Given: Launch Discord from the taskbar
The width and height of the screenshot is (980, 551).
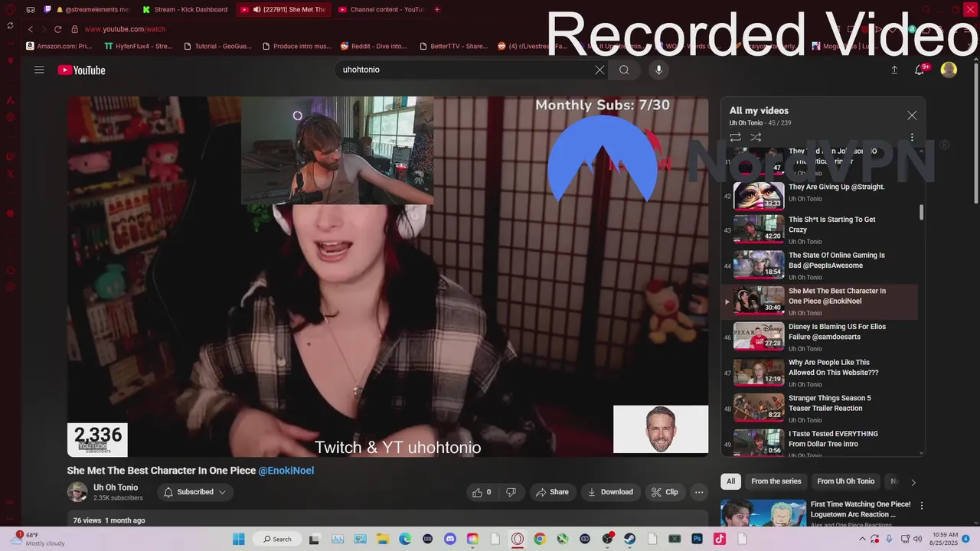Looking at the screenshot, I should [x=450, y=539].
